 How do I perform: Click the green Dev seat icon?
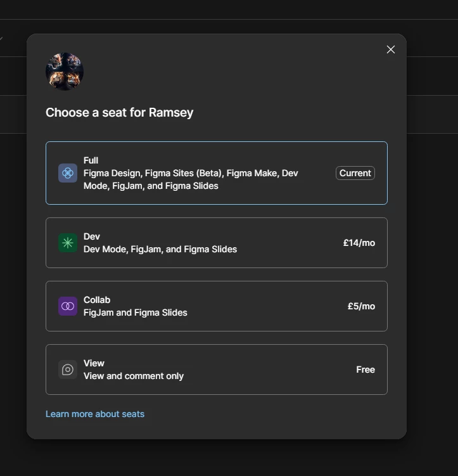coord(68,243)
